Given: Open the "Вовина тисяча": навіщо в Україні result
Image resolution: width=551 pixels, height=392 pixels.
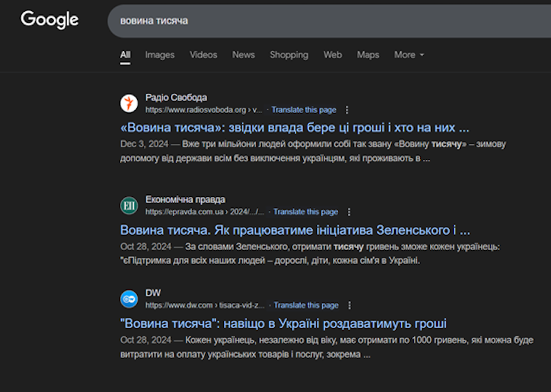Looking at the screenshot, I should (x=283, y=323).
